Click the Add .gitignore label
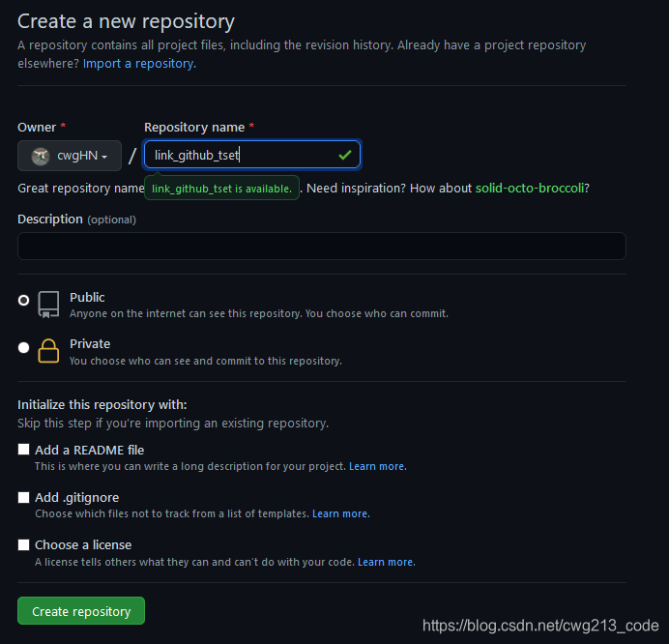669x644 pixels. point(76,498)
